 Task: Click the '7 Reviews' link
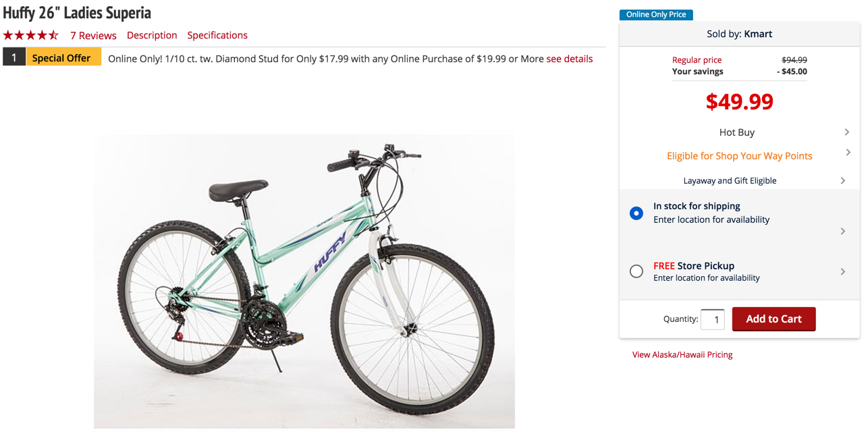click(x=93, y=35)
